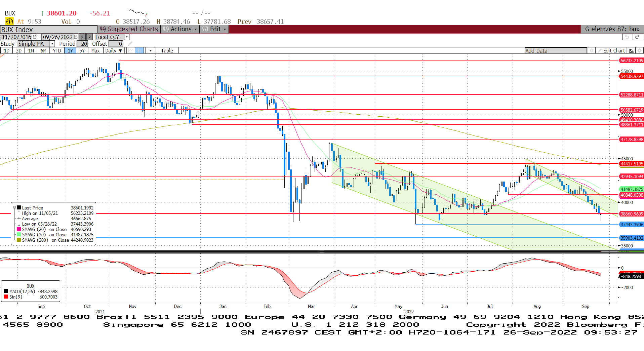
Task: Click the G elemzés 87: bux label
Action: 612,29
